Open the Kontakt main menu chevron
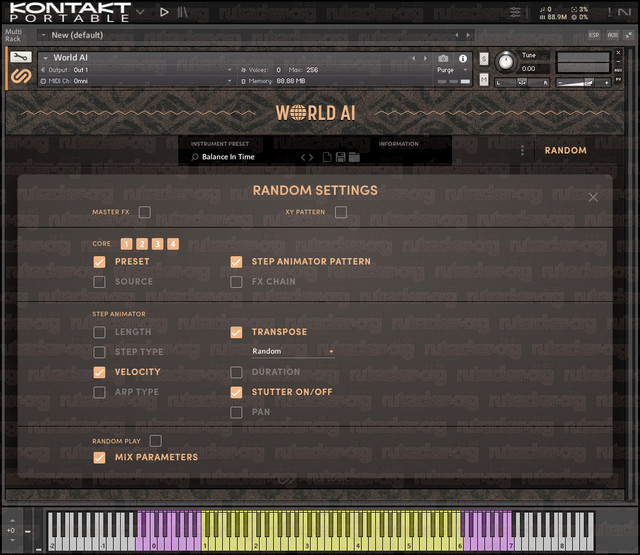 [140, 11]
